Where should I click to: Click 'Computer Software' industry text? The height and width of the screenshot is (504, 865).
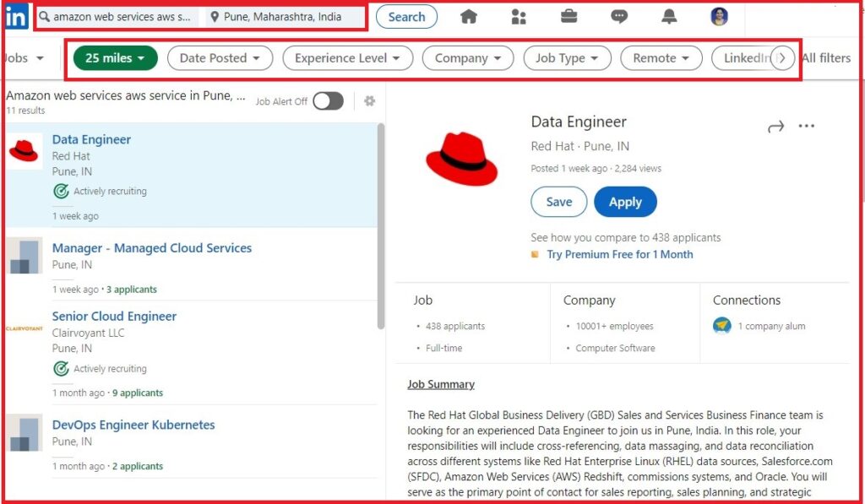coord(615,348)
